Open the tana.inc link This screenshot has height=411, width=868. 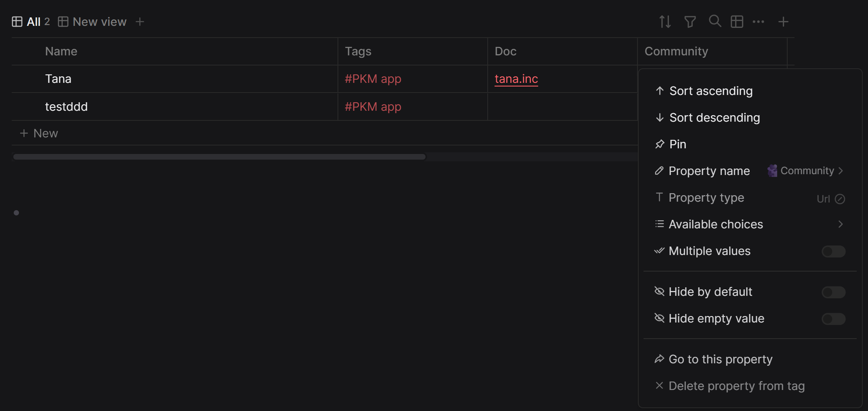tap(516, 79)
